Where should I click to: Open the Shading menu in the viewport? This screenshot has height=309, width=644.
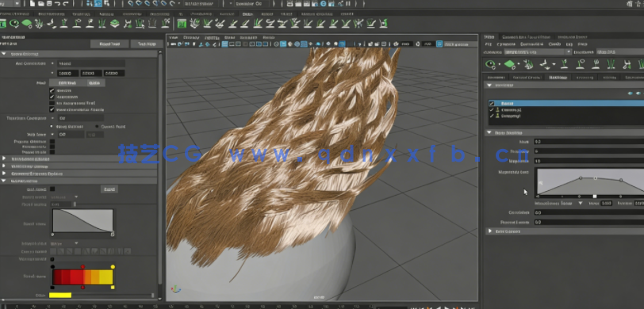[191, 37]
